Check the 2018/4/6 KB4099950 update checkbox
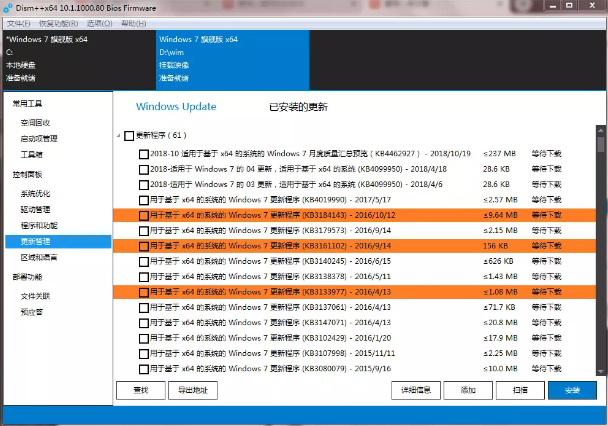This screenshot has height=426, width=608. pyautogui.click(x=144, y=185)
